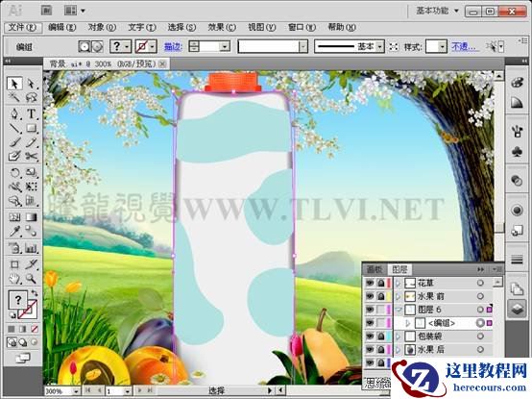Click the 图层 6 selection color square
532x399 pixels.
(x=489, y=310)
